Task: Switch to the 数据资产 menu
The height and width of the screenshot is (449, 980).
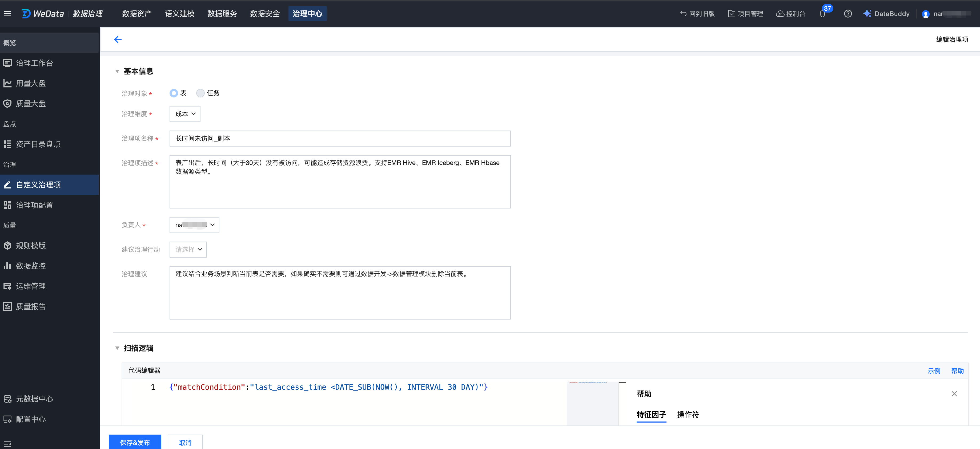Action: tap(136, 14)
